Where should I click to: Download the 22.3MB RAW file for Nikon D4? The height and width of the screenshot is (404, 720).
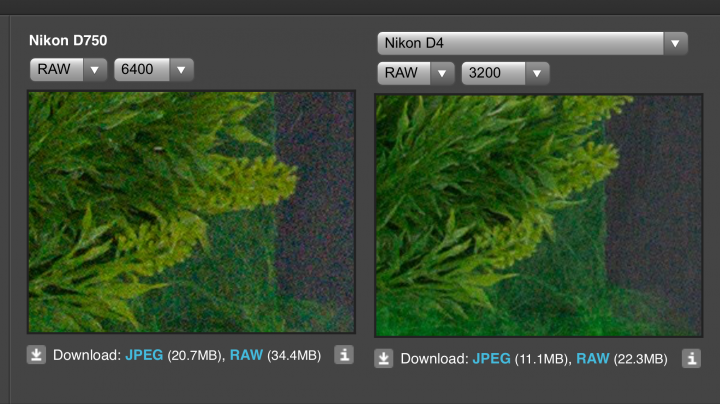point(593,359)
